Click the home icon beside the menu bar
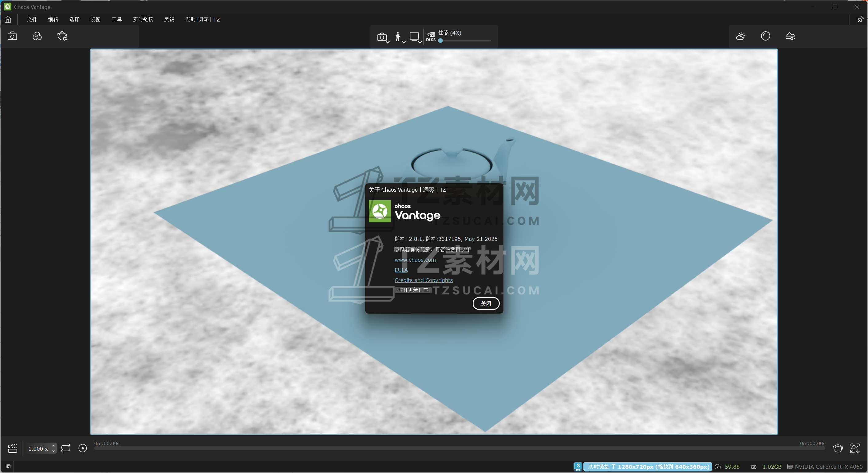Viewport: 868px width, 473px height. click(8, 20)
